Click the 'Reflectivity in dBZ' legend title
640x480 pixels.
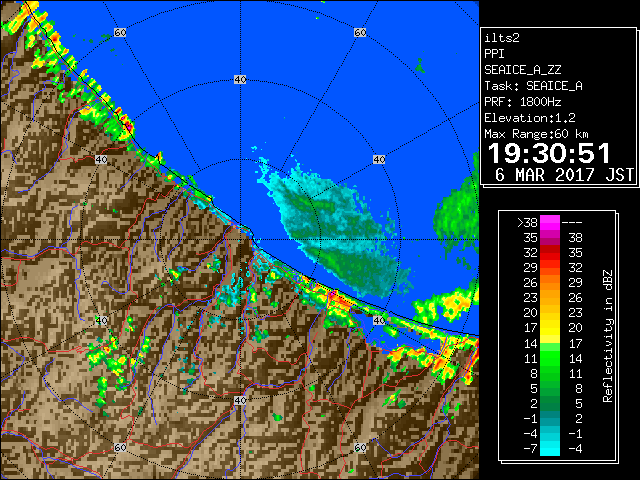coord(608,336)
